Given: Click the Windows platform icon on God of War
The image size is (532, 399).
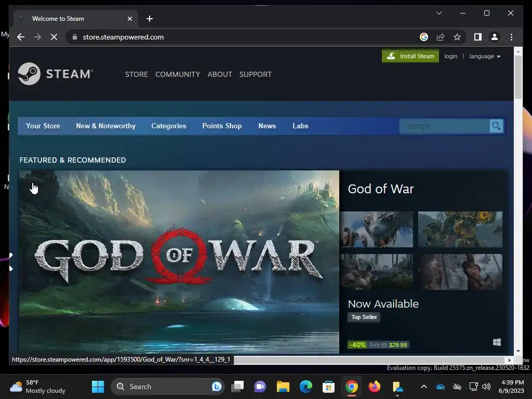Looking at the screenshot, I should pos(497,342).
